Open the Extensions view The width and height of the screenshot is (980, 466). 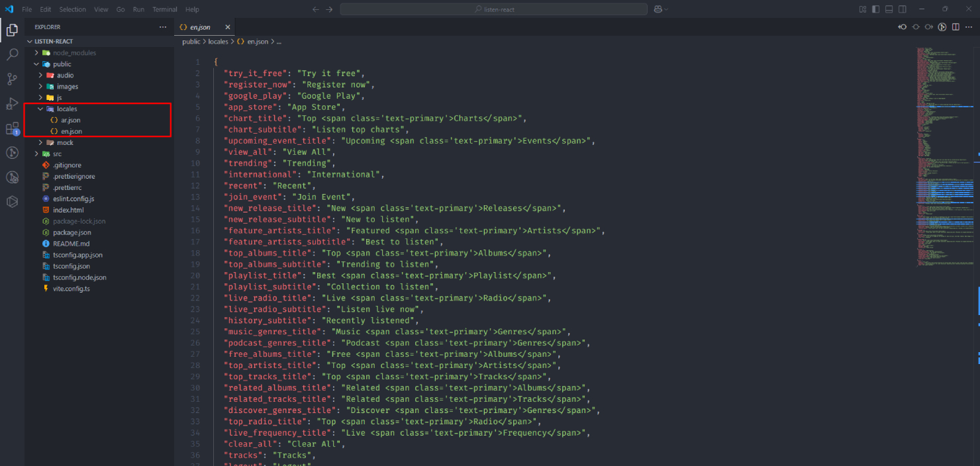[x=12, y=128]
